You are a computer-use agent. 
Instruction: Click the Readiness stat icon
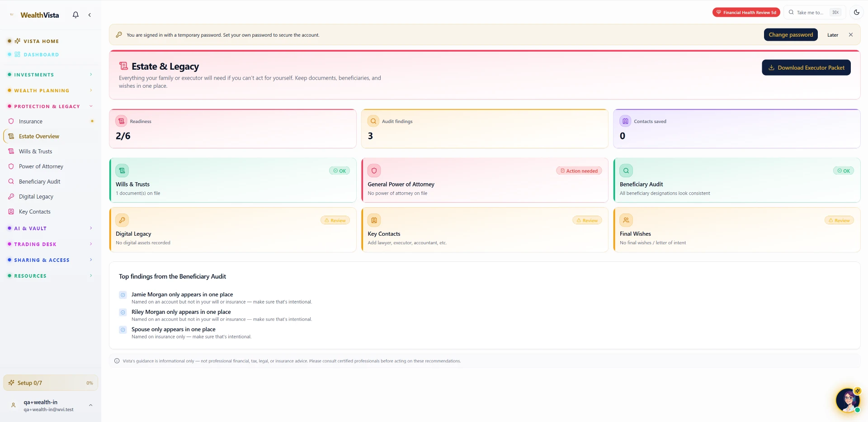121,121
